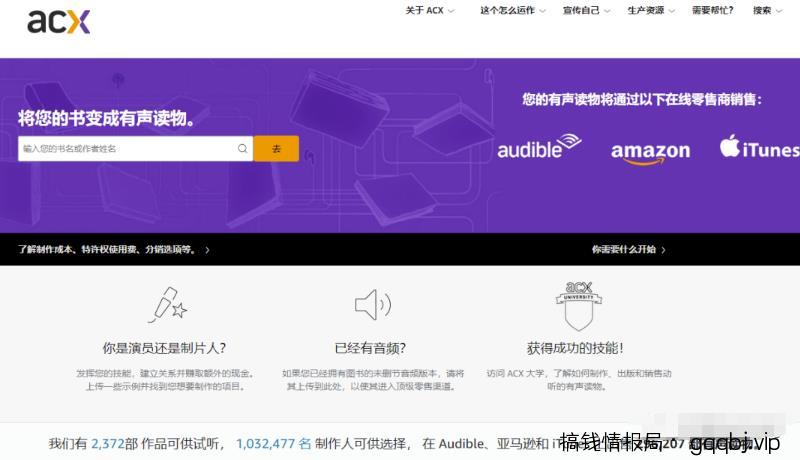Image resolution: width=800 pixels, height=460 pixels.
Task: Expand the 这个怎么运作 menu
Action: pyautogui.click(x=512, y=10)
